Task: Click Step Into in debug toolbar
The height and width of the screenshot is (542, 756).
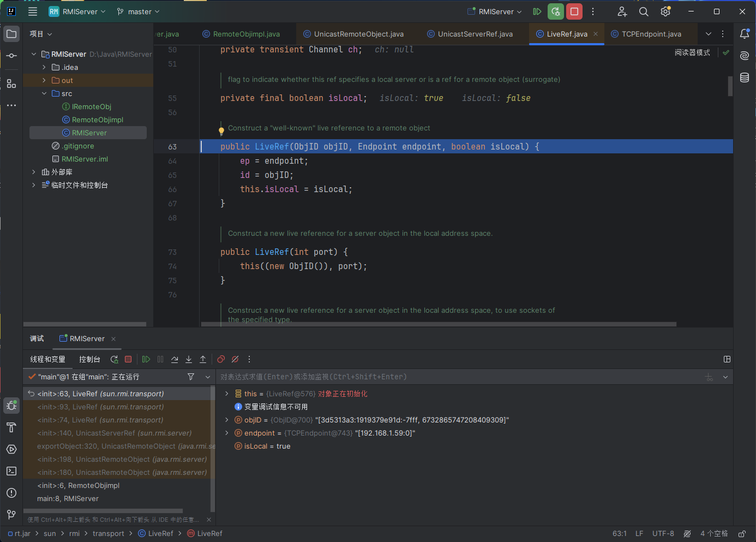Action: [189, 359]
